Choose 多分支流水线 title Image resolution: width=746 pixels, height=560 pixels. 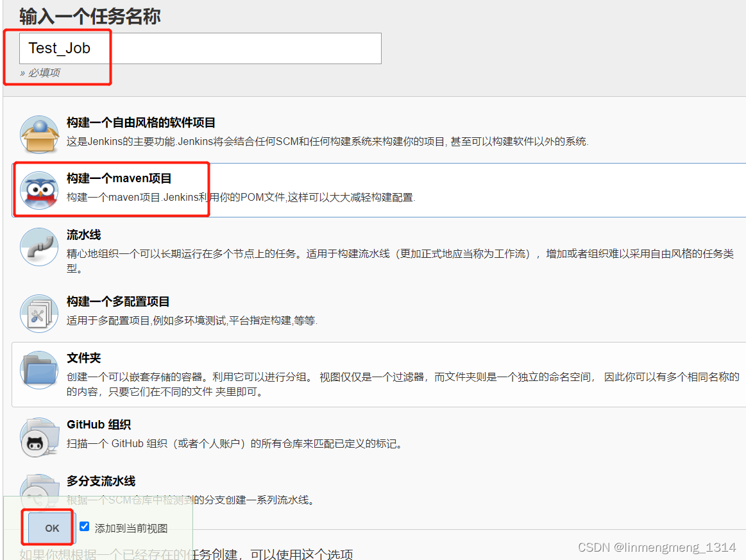coord(101,481)
